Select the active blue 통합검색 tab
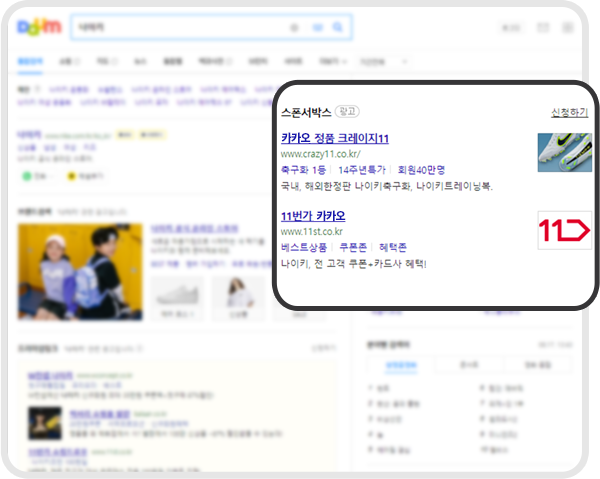The height and width of the screenshot is (479, 600). pyautogui.click(x=30, y=61)
